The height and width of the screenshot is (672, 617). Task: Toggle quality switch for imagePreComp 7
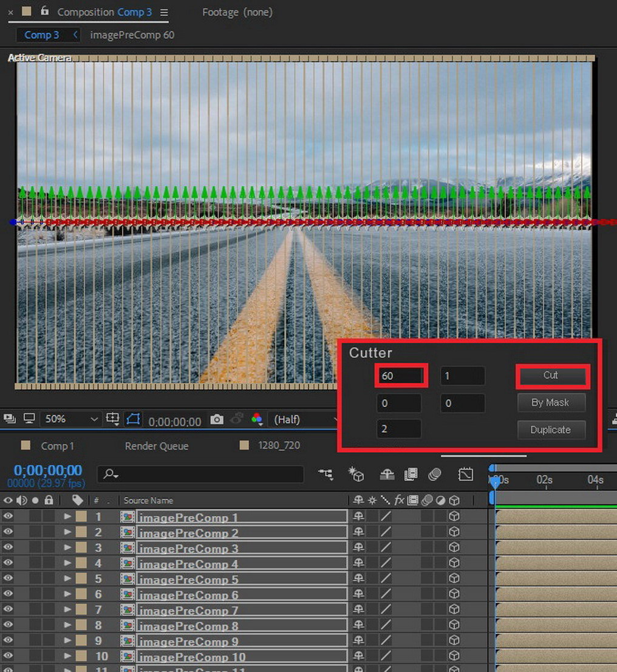(386, 609)
